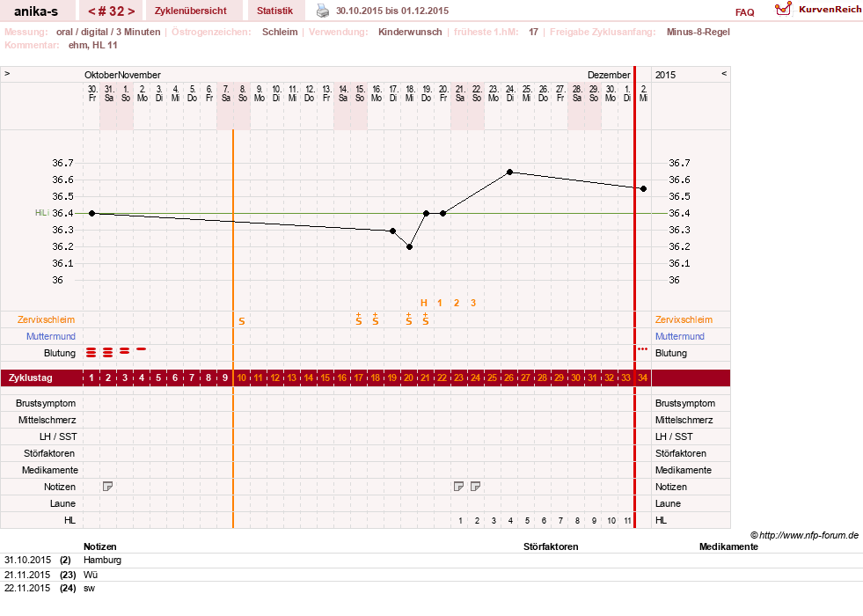The width and height of the screenshot is (863, 616).
Task: Open the nfp-forum.de copyright link
Action: click(804, 535)
